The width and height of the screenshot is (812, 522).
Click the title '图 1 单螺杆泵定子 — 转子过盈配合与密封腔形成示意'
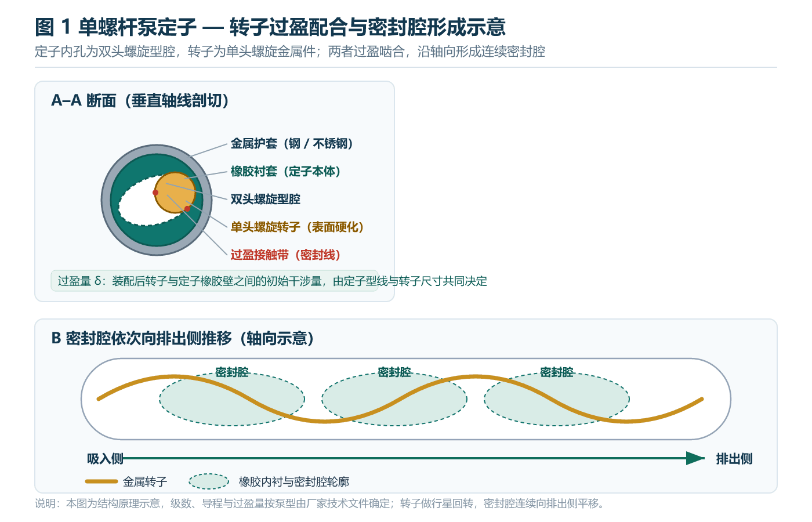point(270,27)
